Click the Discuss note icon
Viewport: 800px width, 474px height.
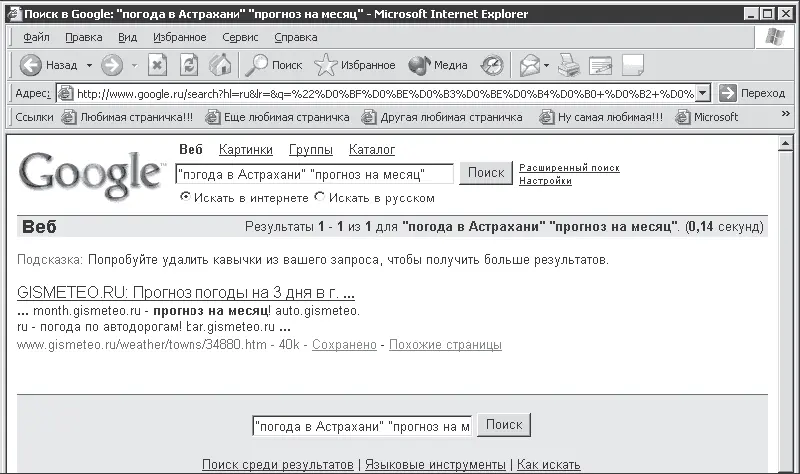click(633, 65)
